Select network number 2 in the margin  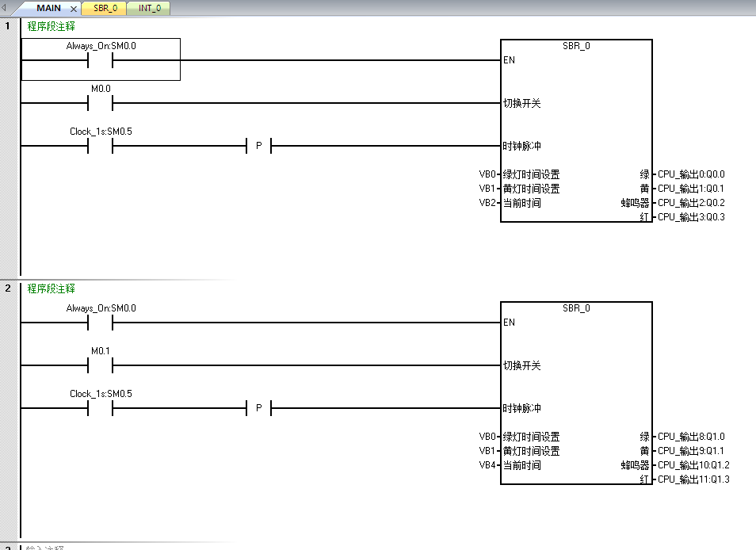click(8, 288)
